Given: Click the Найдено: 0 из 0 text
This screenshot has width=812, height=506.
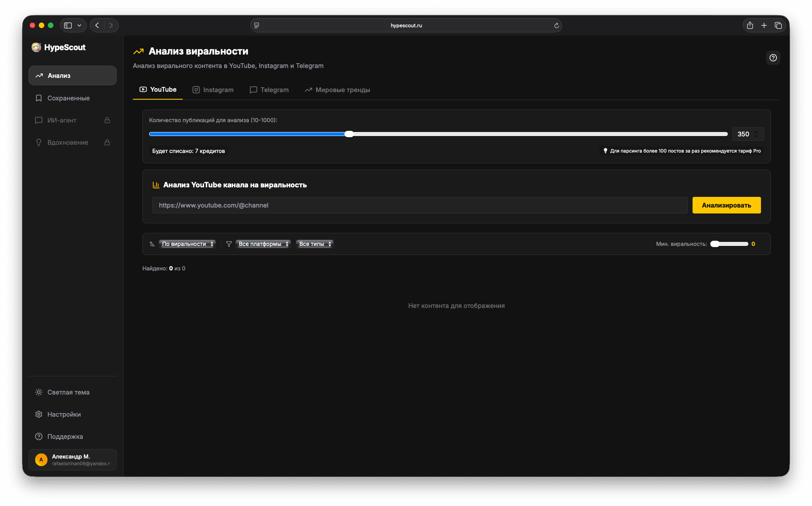Looking at the screenshot, I should [x=164, y=268].
